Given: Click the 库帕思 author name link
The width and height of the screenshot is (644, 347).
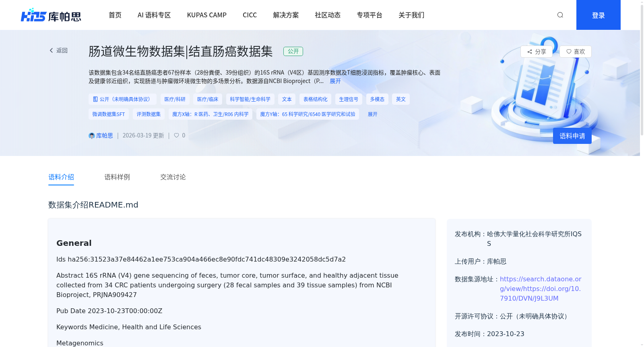Looking at the screenshot, I should 105,135.
